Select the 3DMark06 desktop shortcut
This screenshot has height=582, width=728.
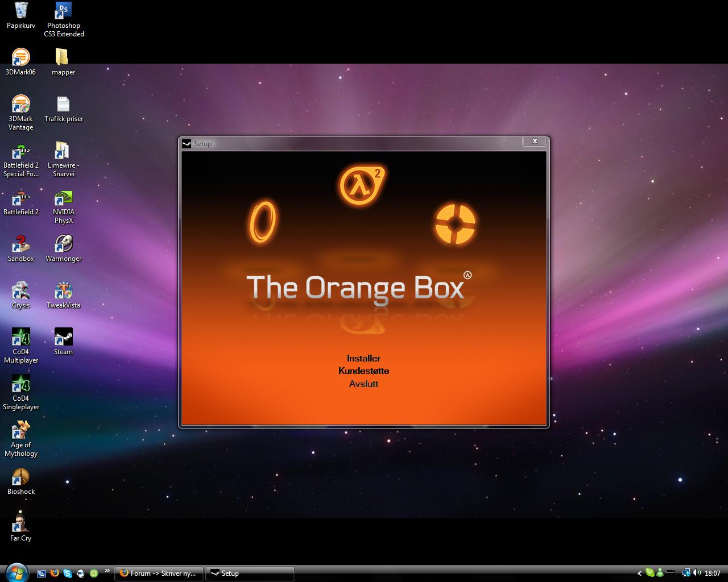pos(20,62)
